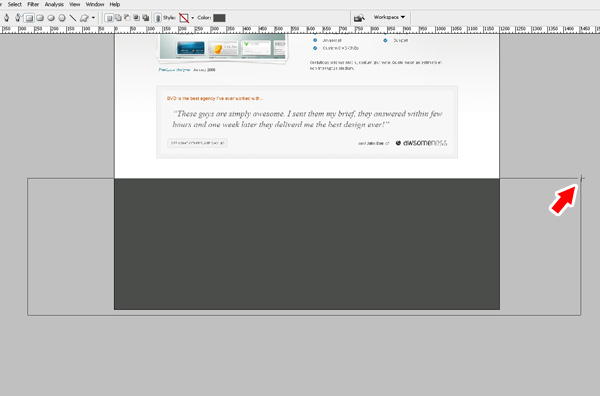The width and height of the screenshot is (600, 396).
Task: Enable Exclude overlapping shape areas mode
Action: (x=145, y=18)
